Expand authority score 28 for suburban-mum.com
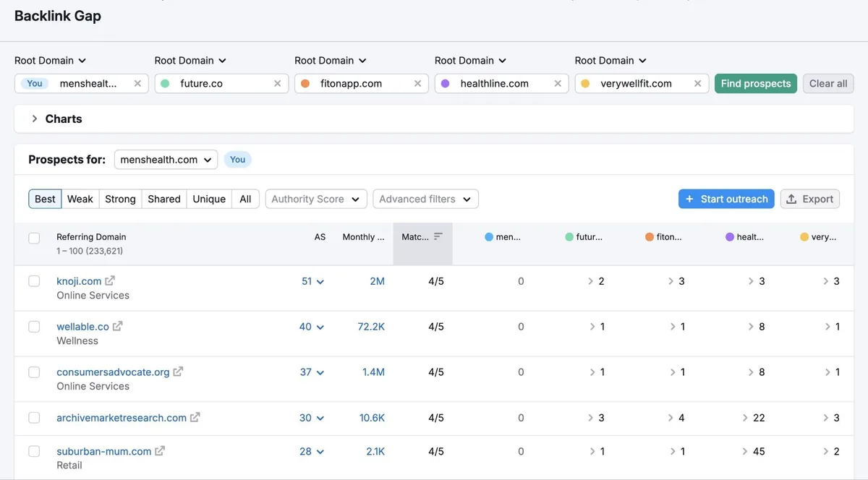The image size is (868, 480). click(312, 450)
